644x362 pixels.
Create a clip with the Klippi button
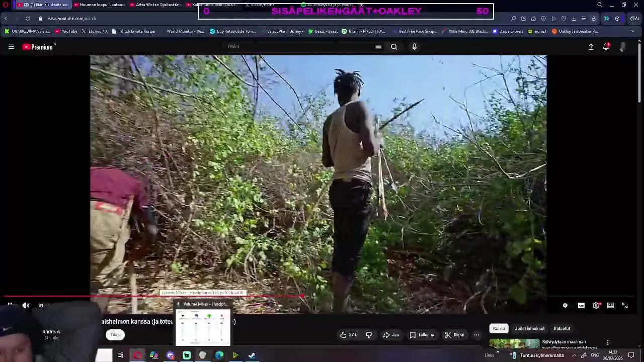[x=454, y=335]
